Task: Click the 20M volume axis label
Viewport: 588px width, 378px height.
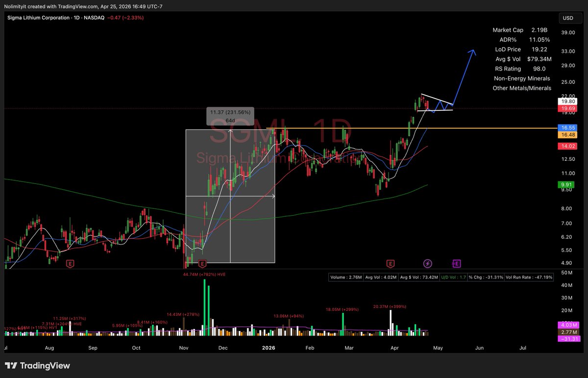Action: pos(567,310)
